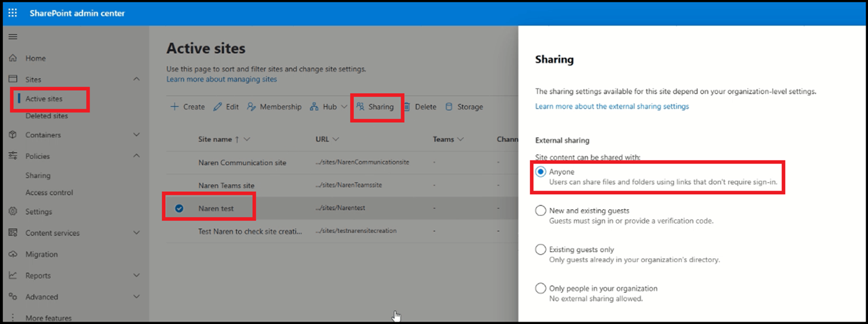868x324 pixels.
Task: Select the Anyone sharing option
Action: (x=540, y=172)
